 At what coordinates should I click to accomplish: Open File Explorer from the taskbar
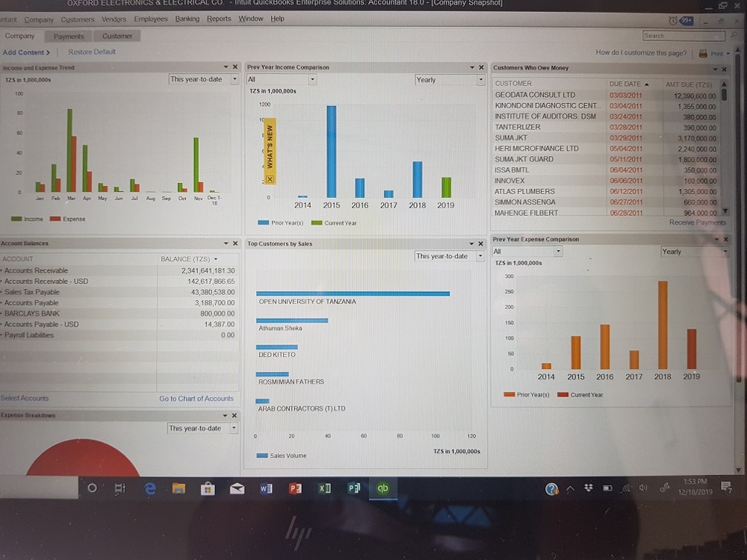(179, 488)
